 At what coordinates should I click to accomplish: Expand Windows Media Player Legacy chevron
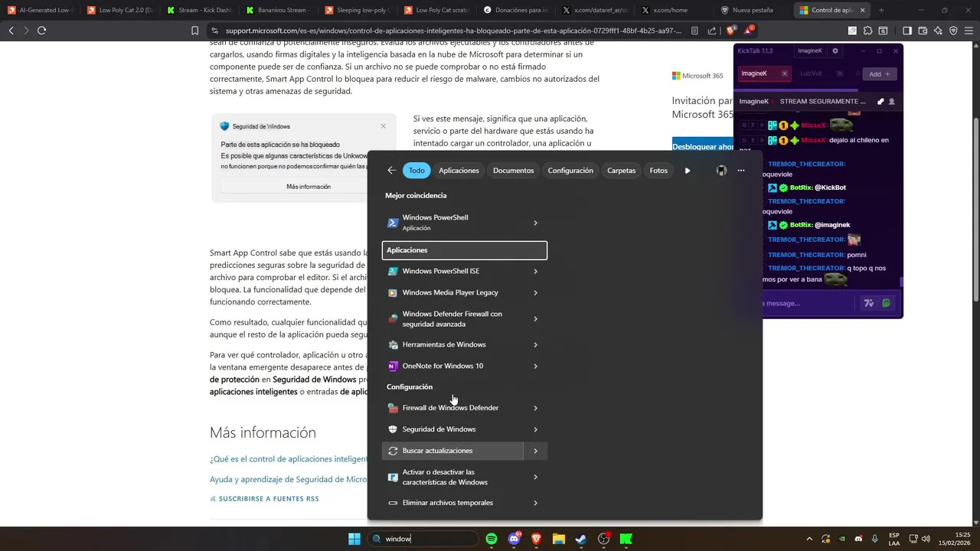(535, 292)
